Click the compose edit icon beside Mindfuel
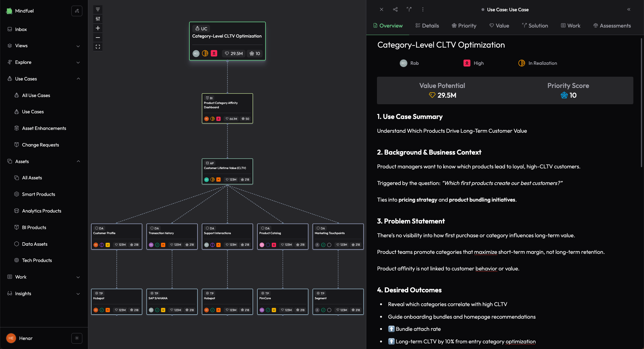644x349 pixels. coord(77,11)
